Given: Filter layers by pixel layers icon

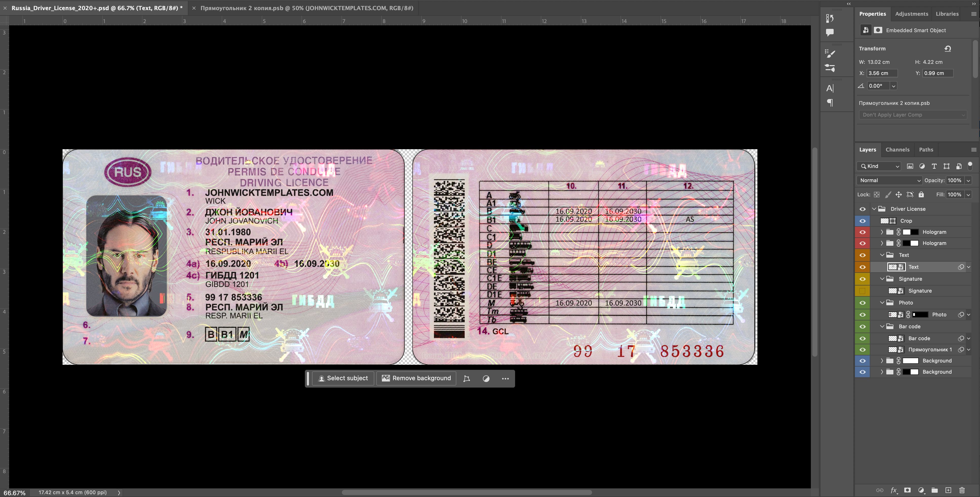Looking at the screenshot, I should coord(910,166).
